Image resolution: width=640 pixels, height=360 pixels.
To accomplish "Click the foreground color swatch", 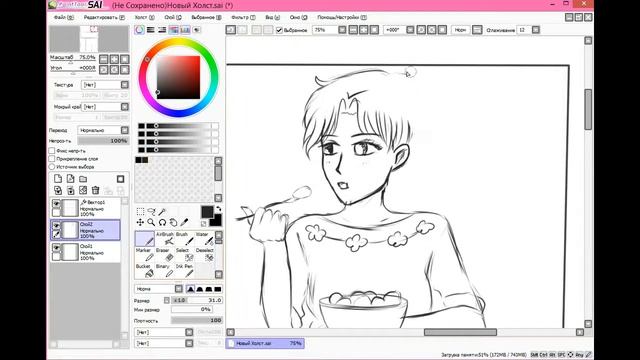I will (x=207, y=211).
